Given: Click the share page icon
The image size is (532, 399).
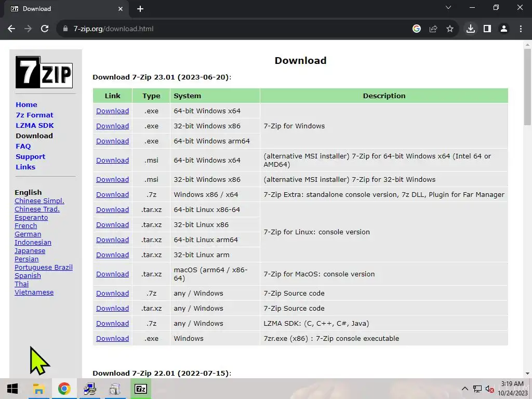Looking at the screenshot, I should point(433,29).
